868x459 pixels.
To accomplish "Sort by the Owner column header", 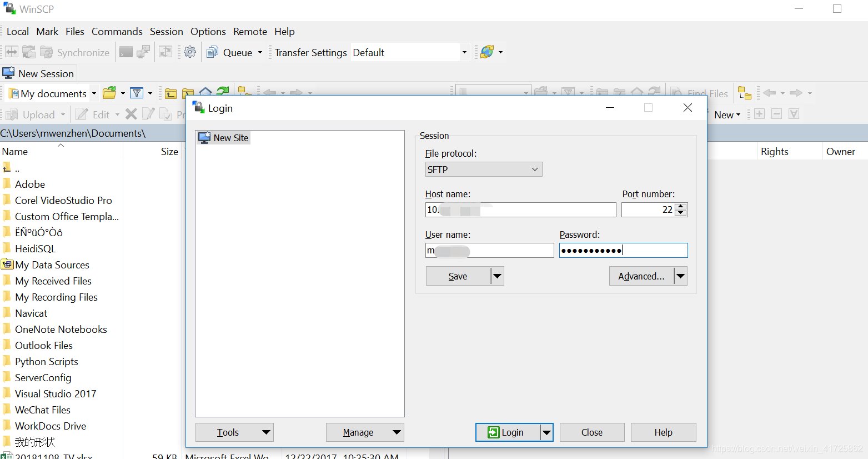I will pyautogui.click(x=844, y=151).
